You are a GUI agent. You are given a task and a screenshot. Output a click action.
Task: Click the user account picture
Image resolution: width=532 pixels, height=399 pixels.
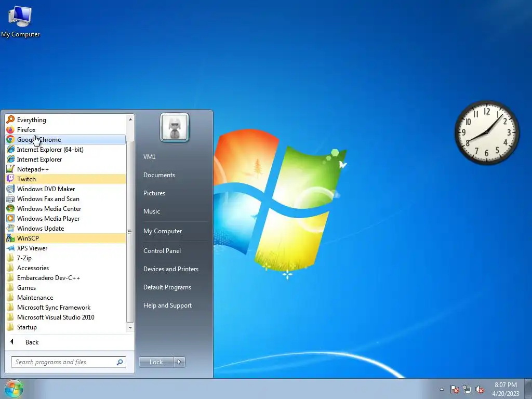pyautogui.click(x=175, y=127)
